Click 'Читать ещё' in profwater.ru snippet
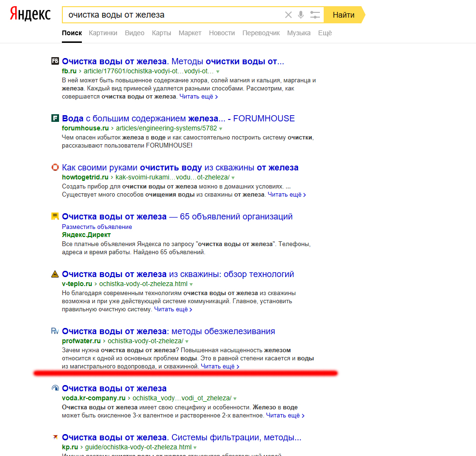476x456 pixels. 220,367
